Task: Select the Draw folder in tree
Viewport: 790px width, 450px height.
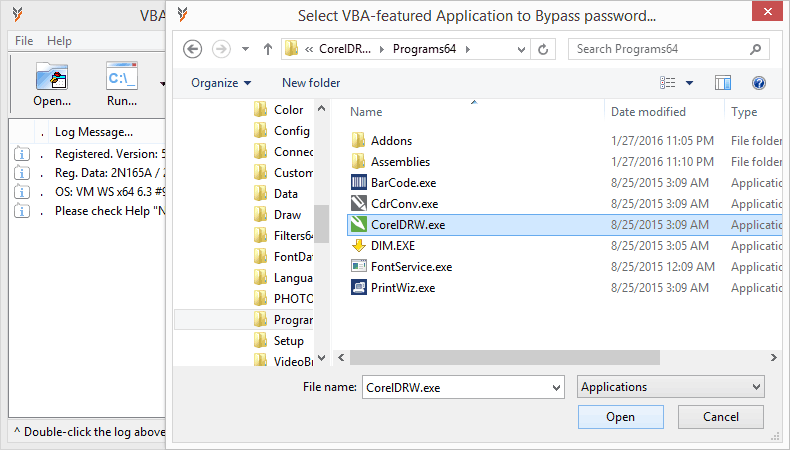Action: (287, 215)
